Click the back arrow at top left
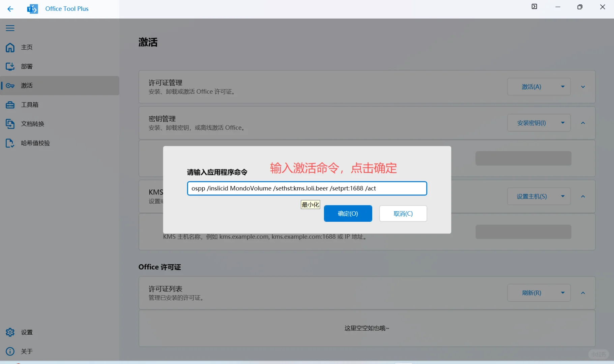Screen dimensions: 614x364 tap(10, 9)
